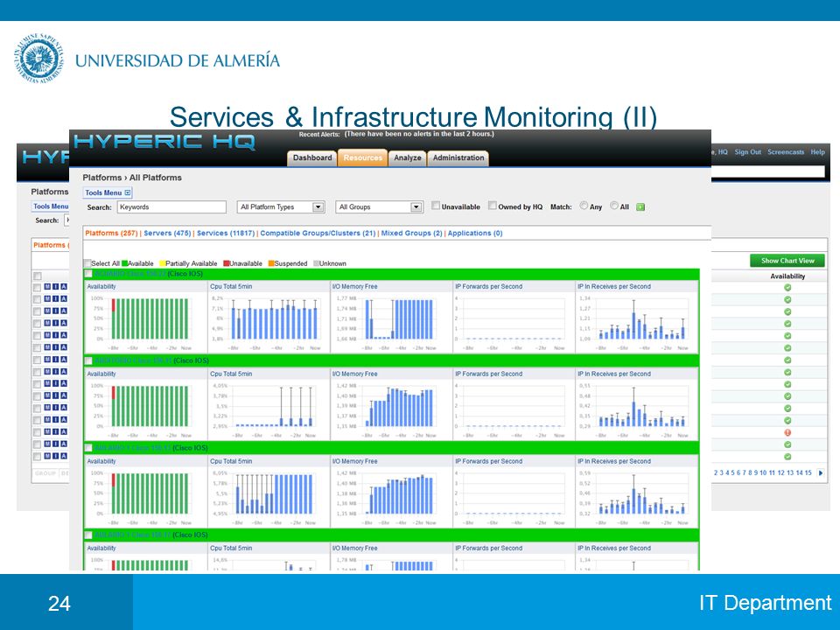Screen dimensions: 840x630
Task: Click the grey Unknown legend swatch
Action: pyautogui.click(x=316, y=263)
